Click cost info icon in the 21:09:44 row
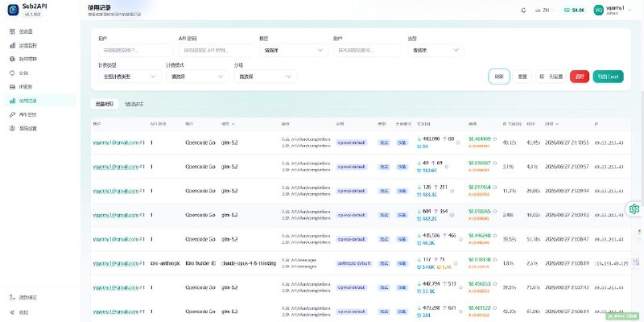The width and height of the screenshot is (644, 322). 494,188
